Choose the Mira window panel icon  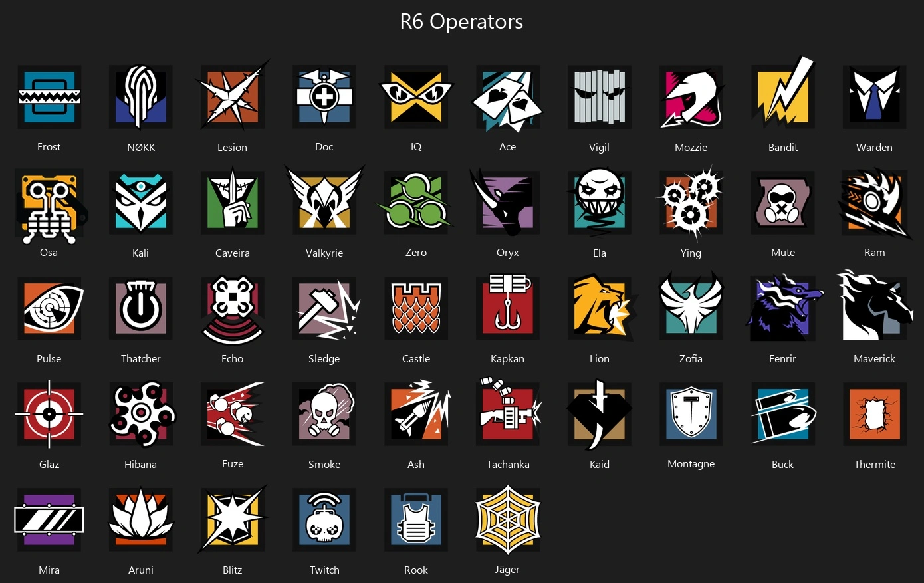click(49, 520)
